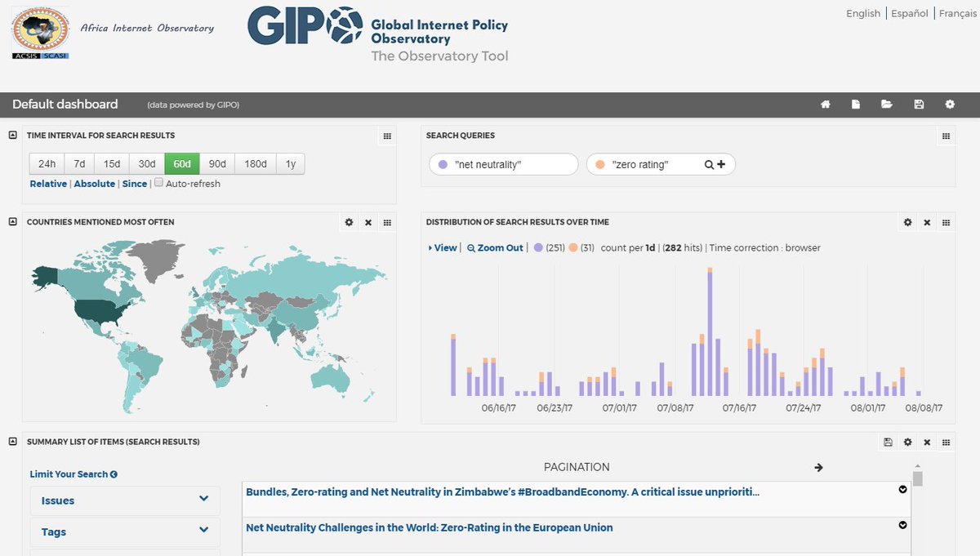Open grid icon of Time Interval panel

387,136
